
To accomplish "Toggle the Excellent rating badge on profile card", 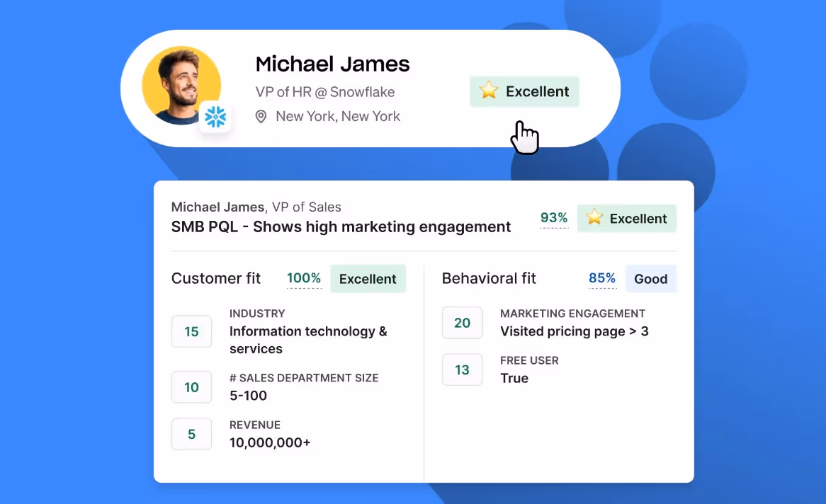I will pyautogui.click(x=524, y=91).
